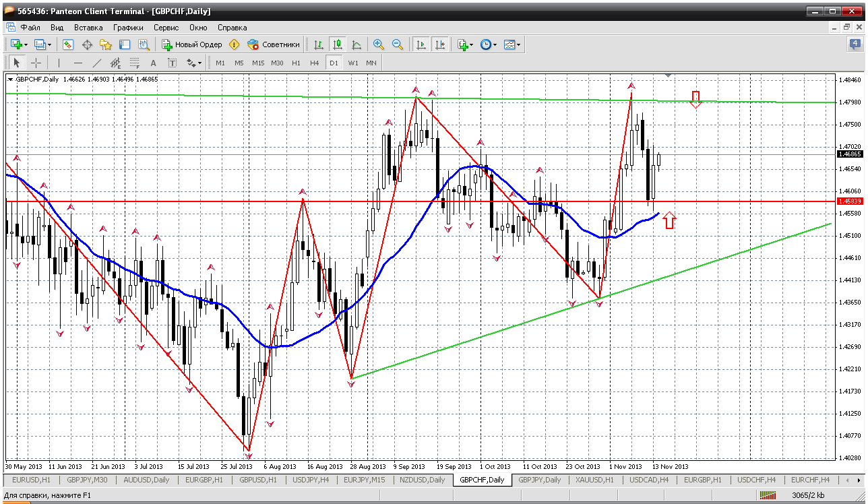Draw a vertical line
Image resolution: width=868 pixels, height=504 pixels.
(x=59, y=63)
